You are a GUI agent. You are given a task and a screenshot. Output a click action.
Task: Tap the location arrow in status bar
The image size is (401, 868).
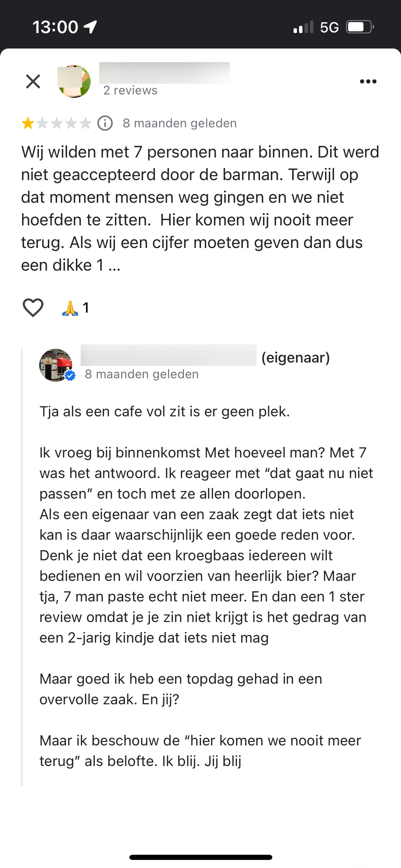(90, 27)
